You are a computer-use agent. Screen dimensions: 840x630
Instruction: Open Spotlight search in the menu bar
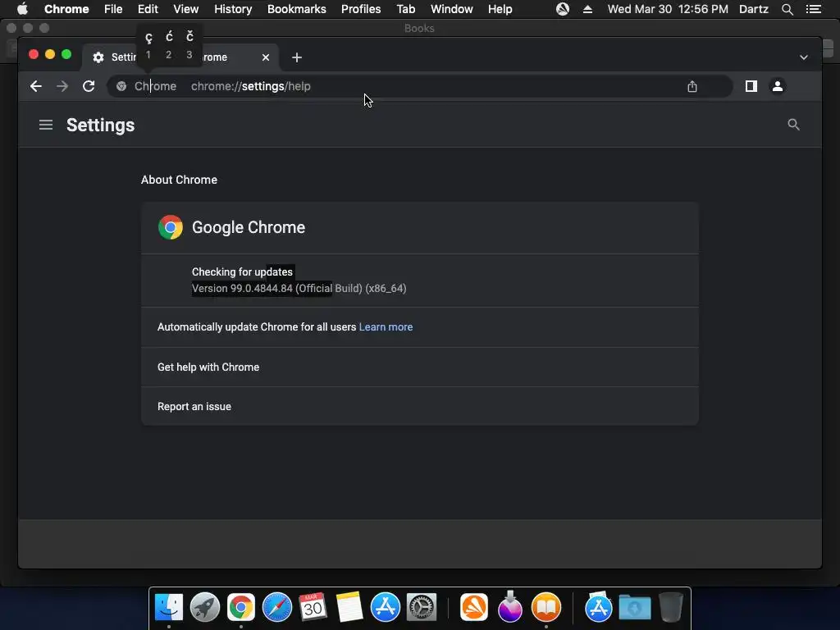pyautogui.click(x=787, y=9)
